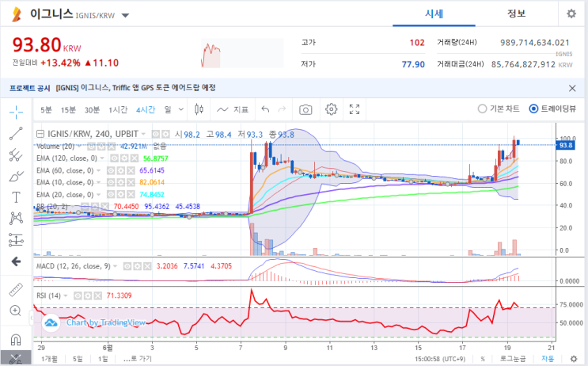Screen dimensions: 588x366
Task: Open the candlestick chart style selector
Action: tap(199, 109)
